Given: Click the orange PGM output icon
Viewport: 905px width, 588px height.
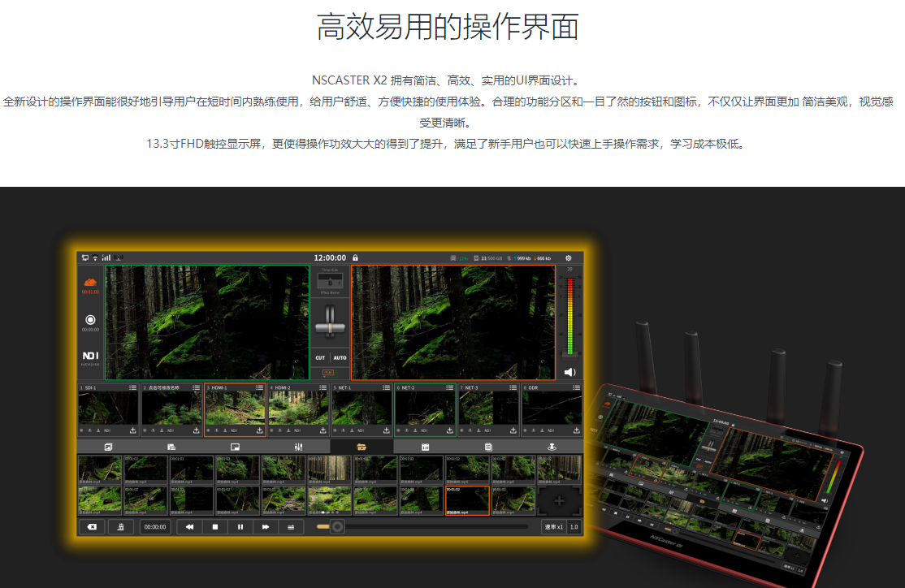Looking at the screenshot, I should [328, 373].
